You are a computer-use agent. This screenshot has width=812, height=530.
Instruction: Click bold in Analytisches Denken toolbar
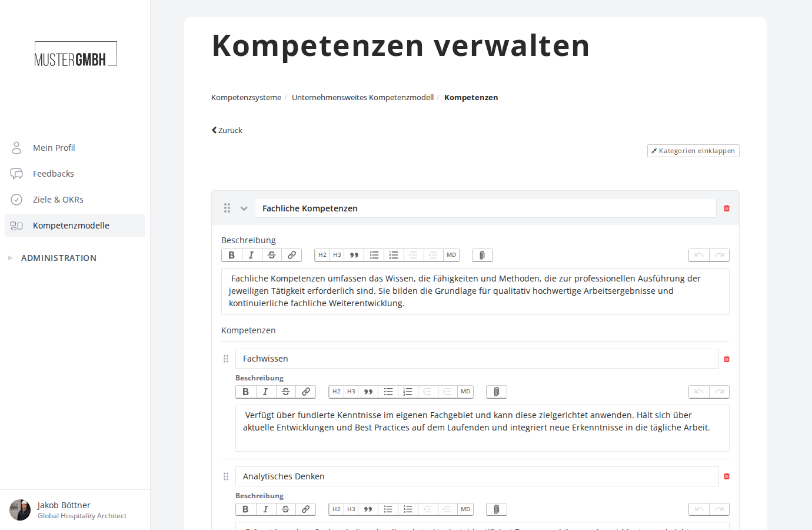(246, 509)
